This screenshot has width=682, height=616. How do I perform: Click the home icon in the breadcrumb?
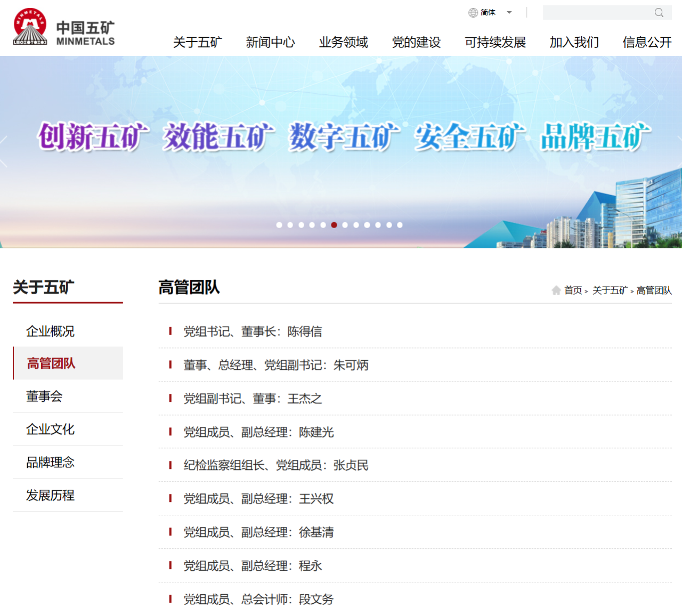(556, 290)
